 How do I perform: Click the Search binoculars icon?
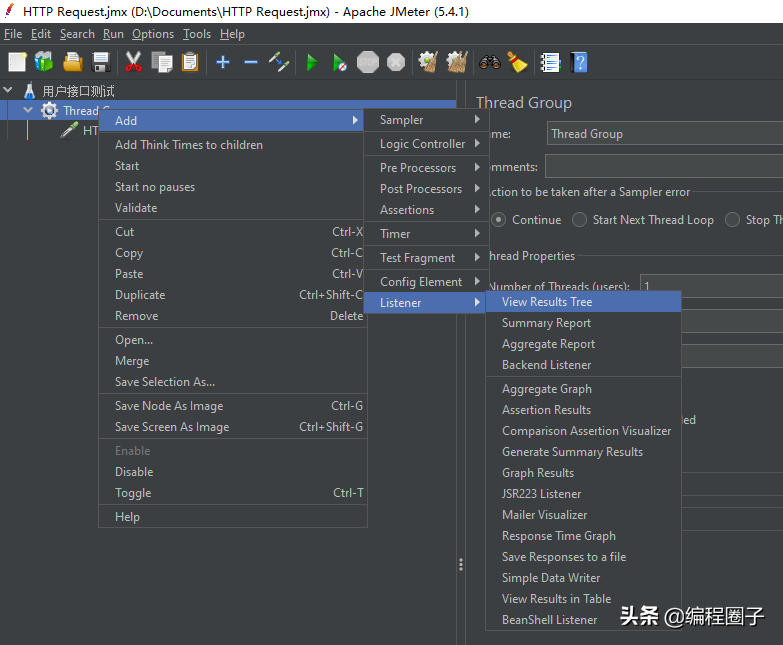click(x=490, y=62)
